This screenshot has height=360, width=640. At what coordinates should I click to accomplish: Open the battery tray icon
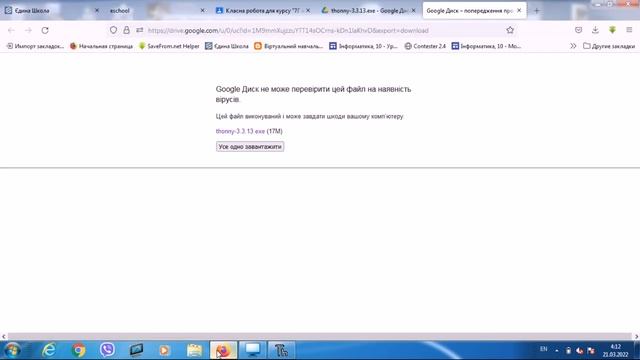568,350
